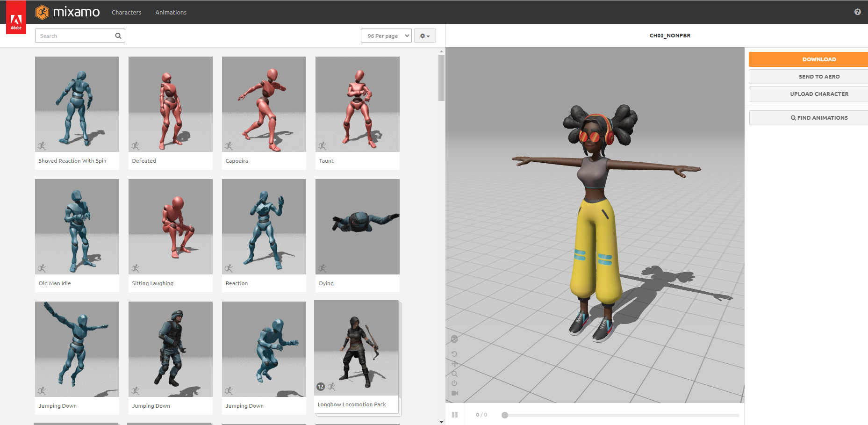
Task: Click the Mixamo logo in header
Action: point(68,12)
